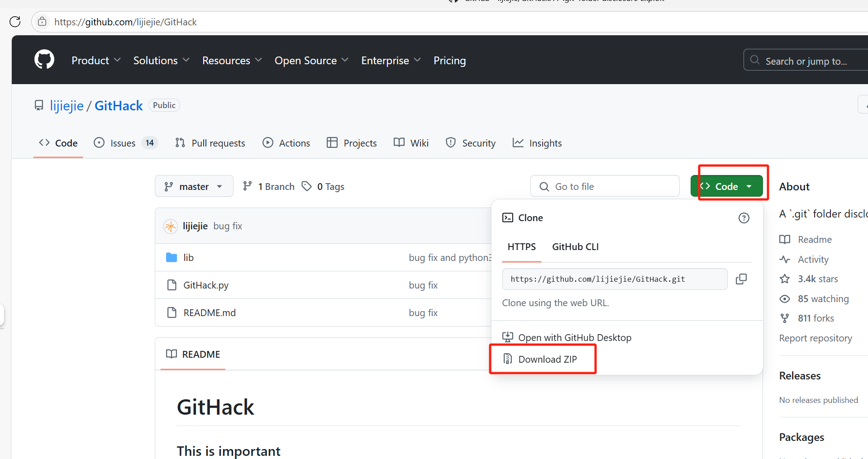The image size is (868, 459).
Task: Click the search magnifier in header search box
Action: [754, 60]
